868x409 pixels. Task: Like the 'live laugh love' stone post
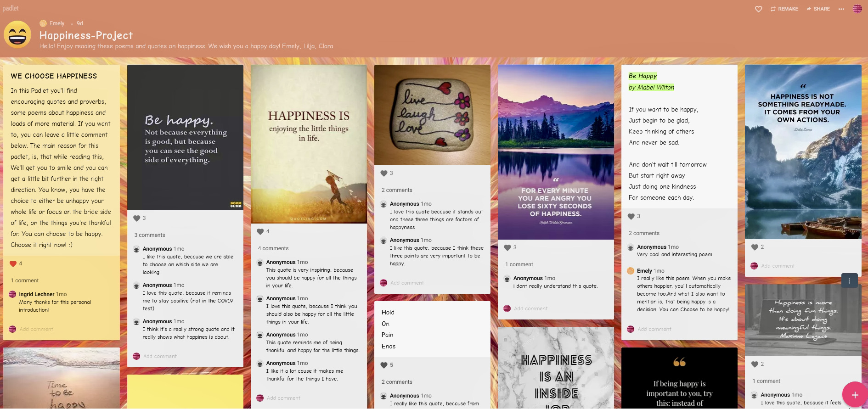coord(383,173)
